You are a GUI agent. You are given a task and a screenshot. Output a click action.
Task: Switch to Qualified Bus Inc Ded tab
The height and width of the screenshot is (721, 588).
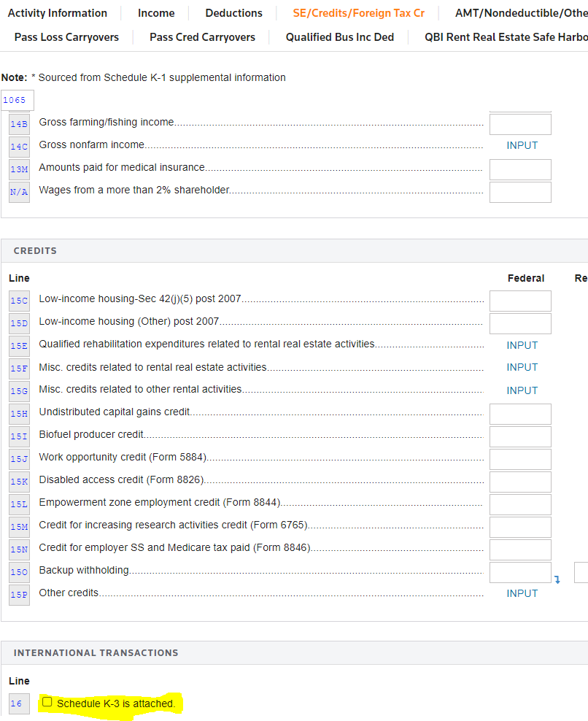(340, 36)
